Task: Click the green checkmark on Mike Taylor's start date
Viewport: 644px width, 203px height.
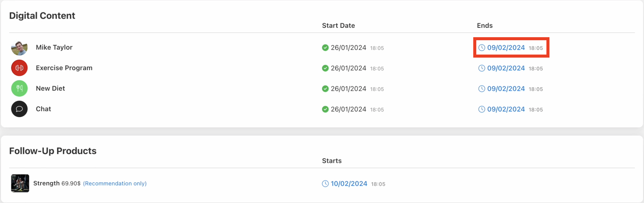Action: [x=325, y=48]
